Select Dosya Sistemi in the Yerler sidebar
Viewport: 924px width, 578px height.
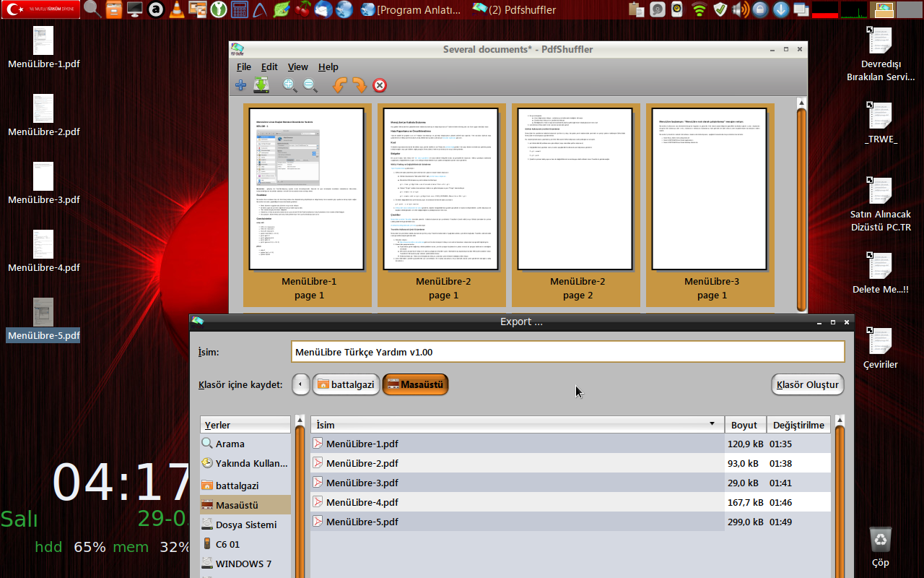245,525
